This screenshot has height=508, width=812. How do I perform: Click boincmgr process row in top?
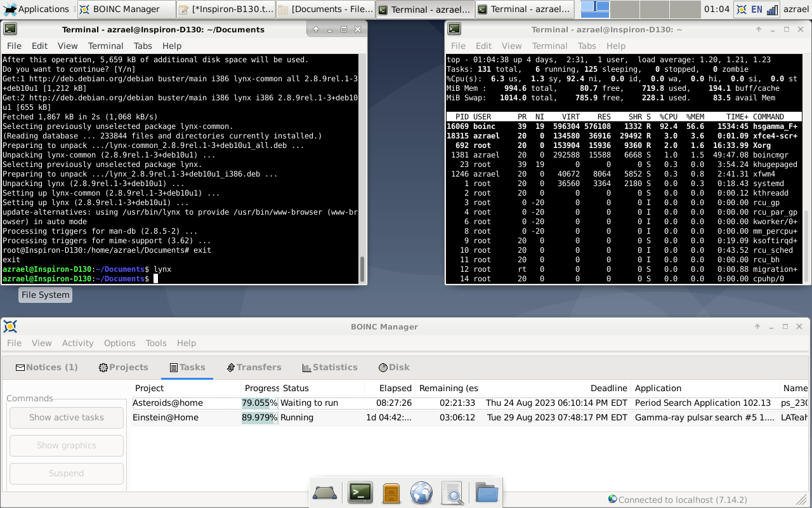pos(624,155)
